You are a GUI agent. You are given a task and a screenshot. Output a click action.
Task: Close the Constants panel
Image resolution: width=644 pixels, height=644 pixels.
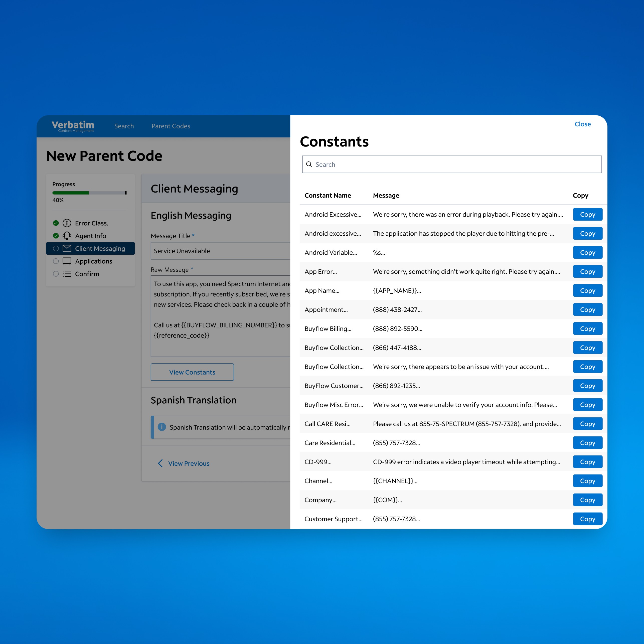click(582, 124)
